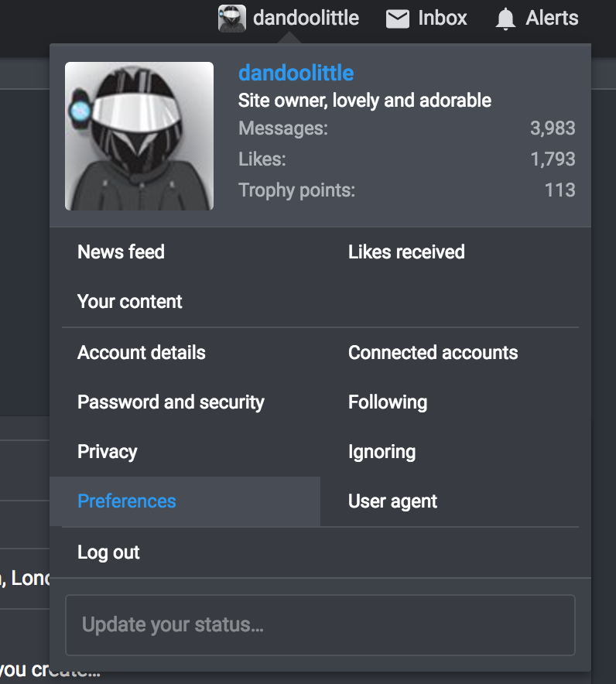Open the large helmet profile avatar
The height and width of the screenshot is (684, 616).
point(139,136)
